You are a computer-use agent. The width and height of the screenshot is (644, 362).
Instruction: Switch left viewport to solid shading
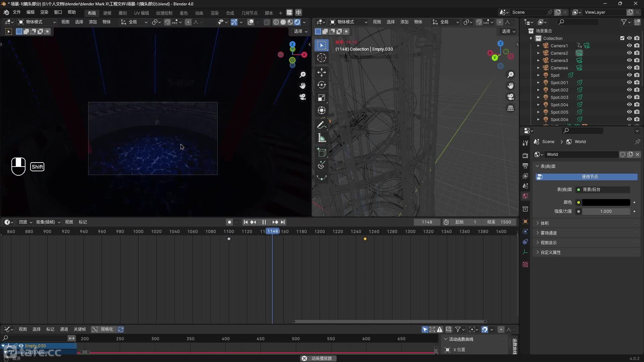click(283, 22)
